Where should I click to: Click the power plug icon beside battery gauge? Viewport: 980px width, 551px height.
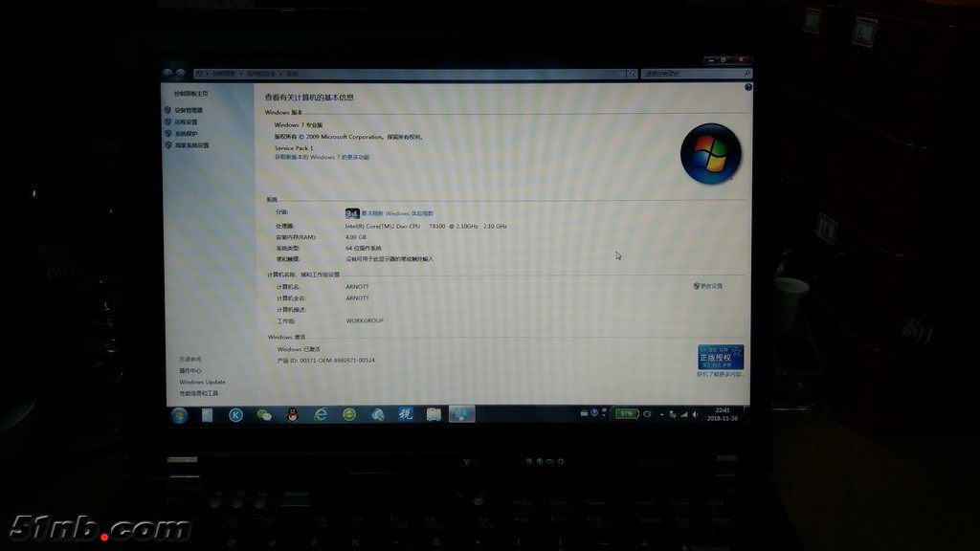(x=648, y=413)
